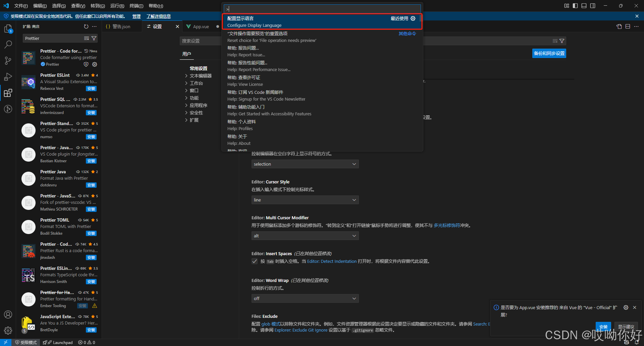Screen dimensions: 644x346
Task: Click 显示建议 button in notification
Action: click(626, 327)
